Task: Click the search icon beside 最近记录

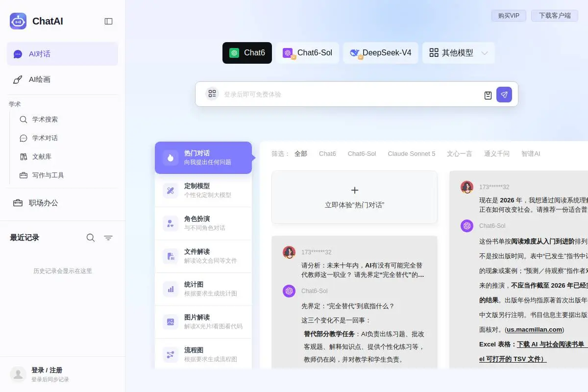Action: [91, 238]
